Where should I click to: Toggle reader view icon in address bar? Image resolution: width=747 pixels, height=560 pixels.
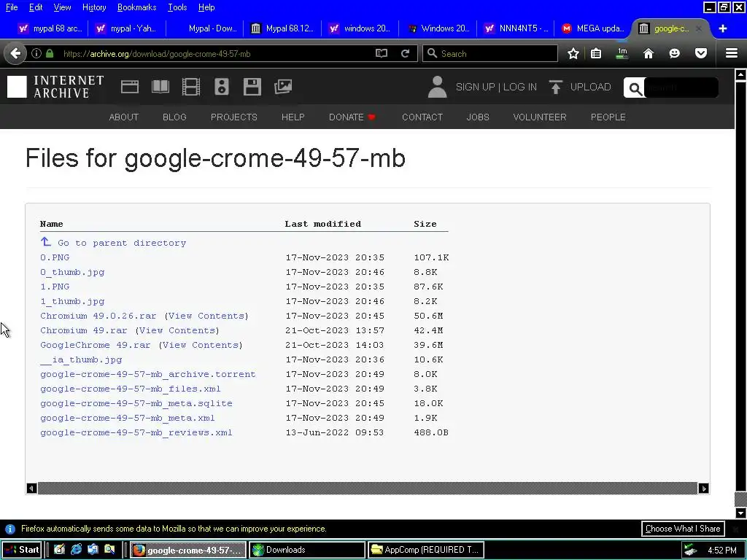381,53
